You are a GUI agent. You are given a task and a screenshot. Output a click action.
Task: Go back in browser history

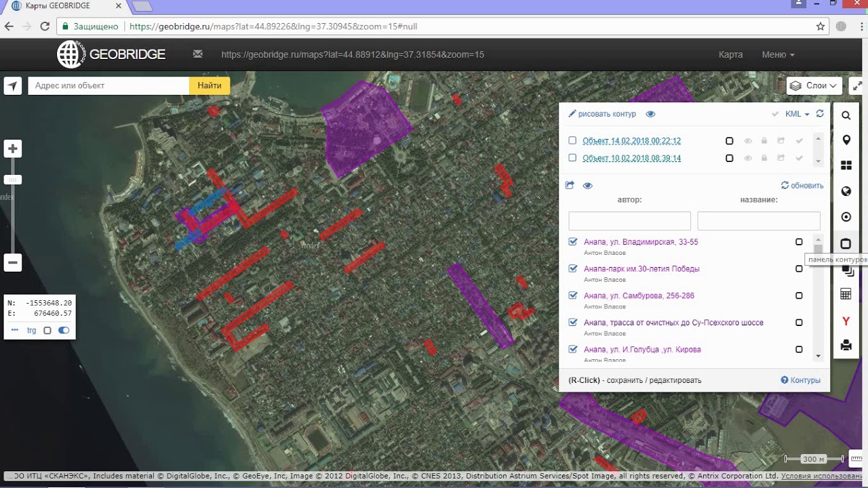pos(9,26)
